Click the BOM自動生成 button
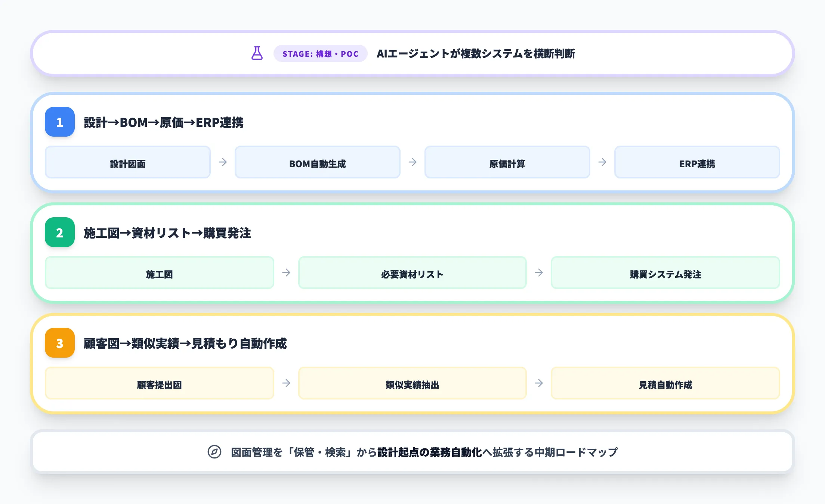The height and width of the screenshot is (504, 825). pos(318,162)
